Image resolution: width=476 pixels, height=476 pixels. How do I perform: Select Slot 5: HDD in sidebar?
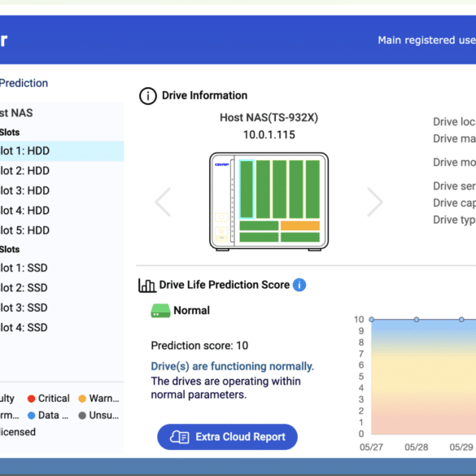[x=62, y=230]
